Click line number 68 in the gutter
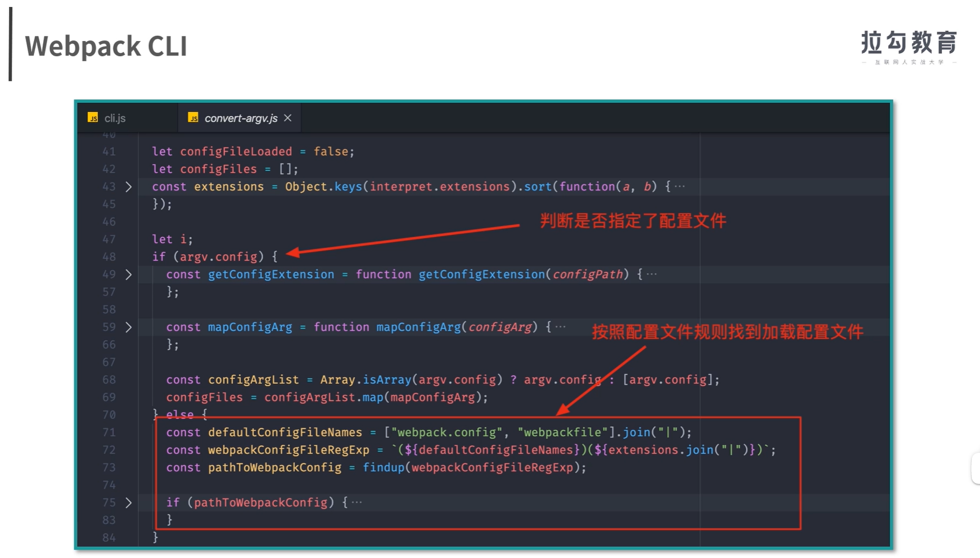Screen dimensions: 980x558 [109, 380]
